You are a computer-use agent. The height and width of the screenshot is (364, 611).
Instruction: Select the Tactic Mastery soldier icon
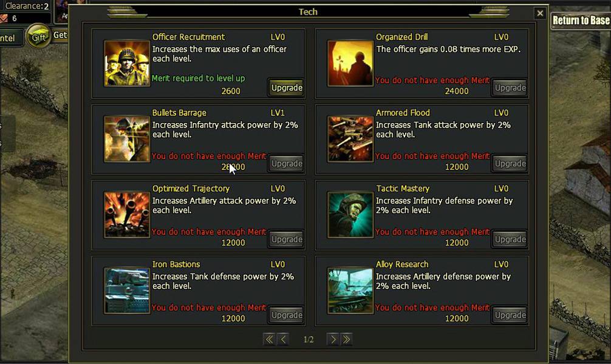click(350, 215)
